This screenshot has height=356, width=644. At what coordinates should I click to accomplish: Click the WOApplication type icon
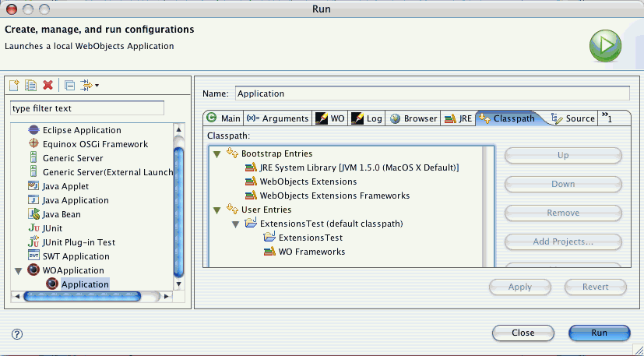point(33,270)
